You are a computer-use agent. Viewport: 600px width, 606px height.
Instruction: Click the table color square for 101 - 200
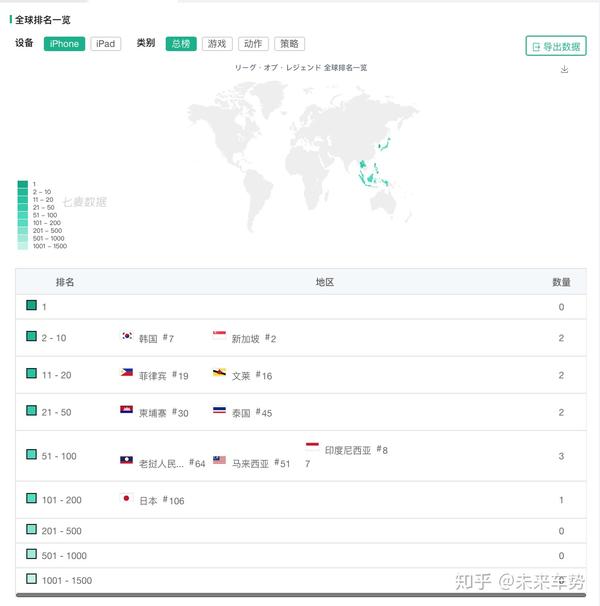(x=31, y=498)
